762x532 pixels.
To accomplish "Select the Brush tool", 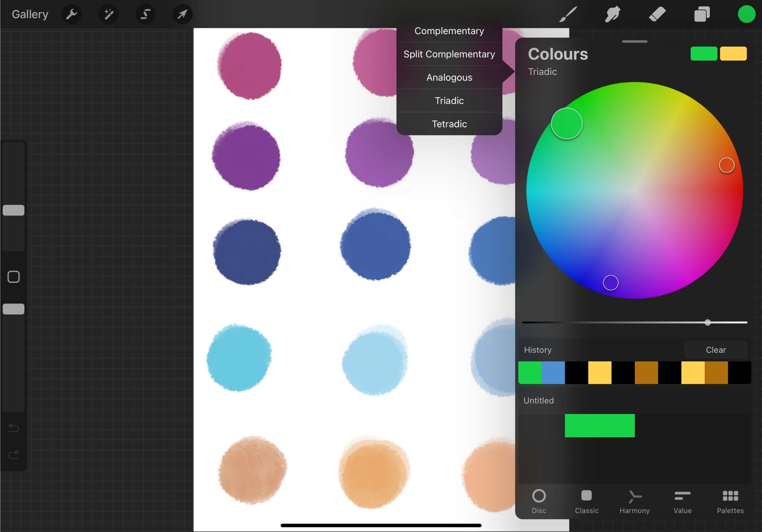I will point(568,14).
